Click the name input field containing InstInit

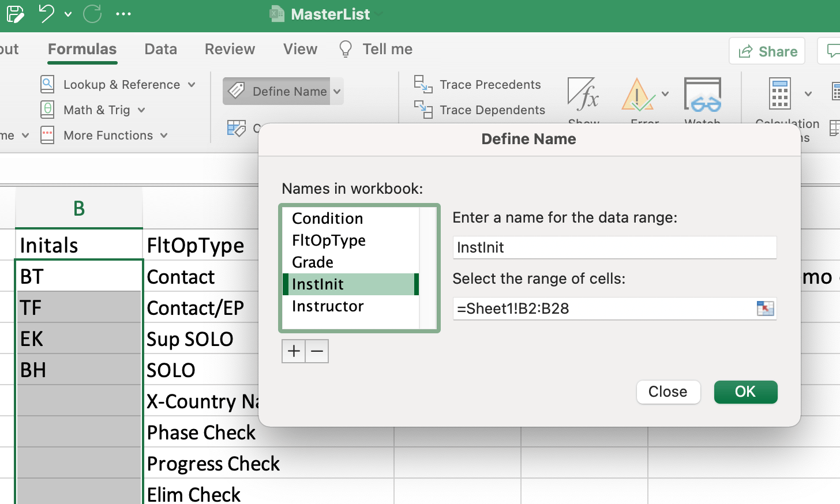click(614, 247)
